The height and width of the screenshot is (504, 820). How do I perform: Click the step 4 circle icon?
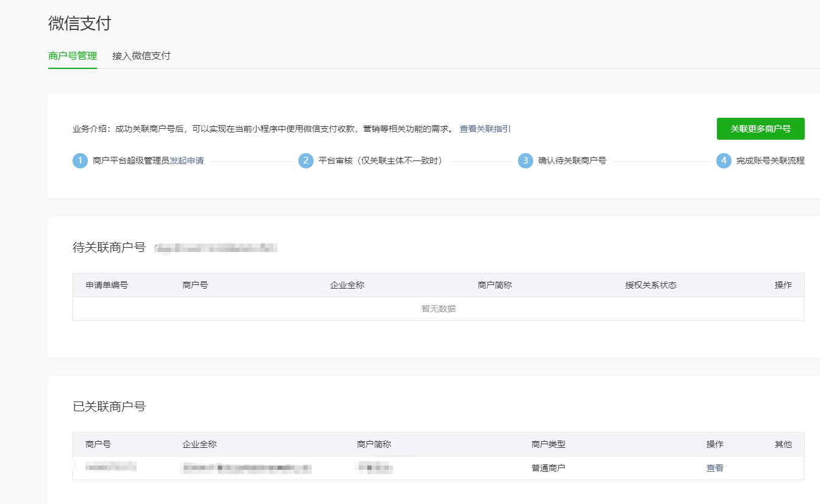[724, 161]
